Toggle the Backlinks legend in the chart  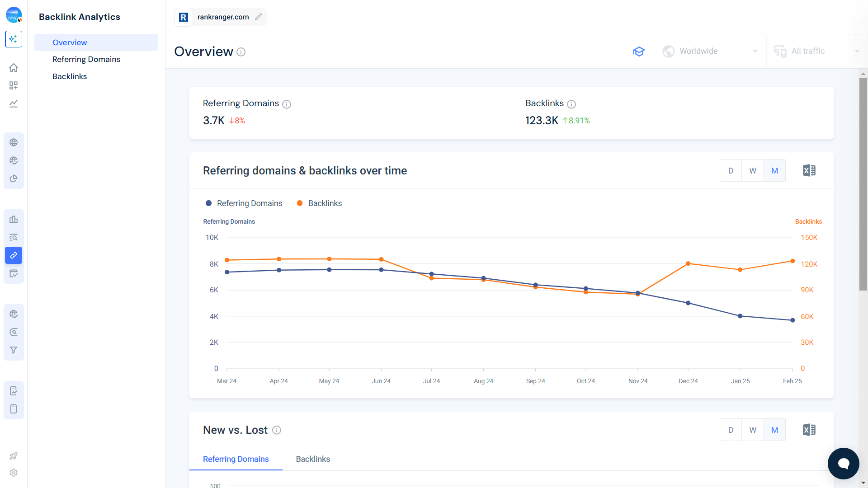click(319, 203)
